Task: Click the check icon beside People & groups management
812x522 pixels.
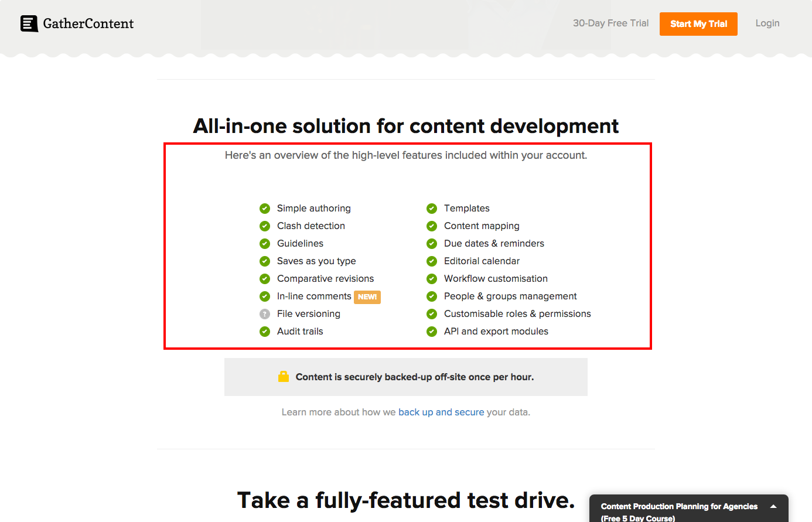Action: tap(432, 296)
